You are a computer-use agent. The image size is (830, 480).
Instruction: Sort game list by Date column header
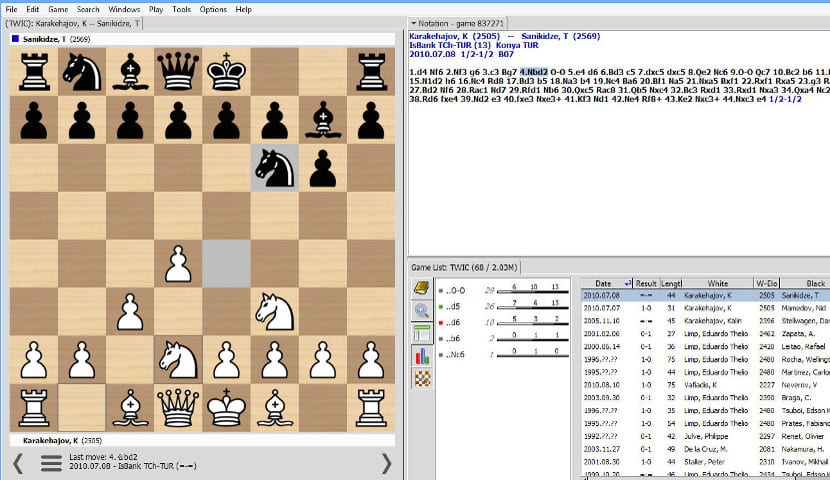(x=603, y=284)
